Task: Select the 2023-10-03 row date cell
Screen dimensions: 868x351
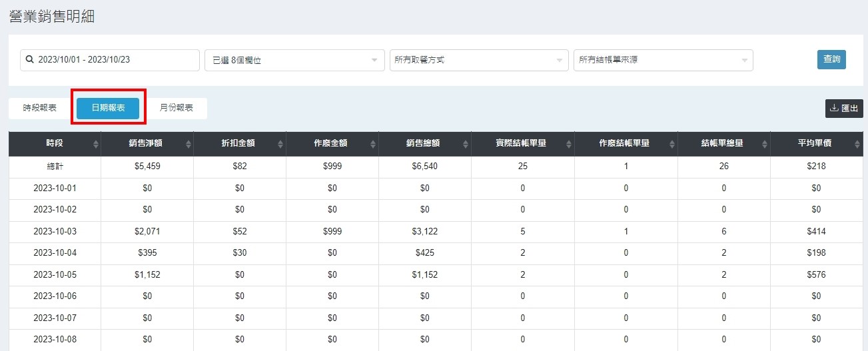Action: [55, 232]
